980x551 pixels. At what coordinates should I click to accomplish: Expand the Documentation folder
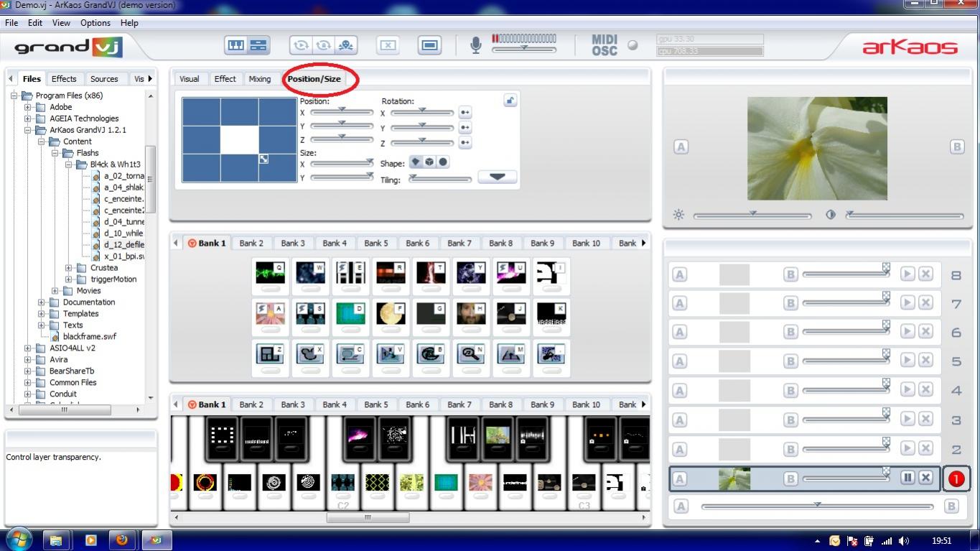[42, 302]
